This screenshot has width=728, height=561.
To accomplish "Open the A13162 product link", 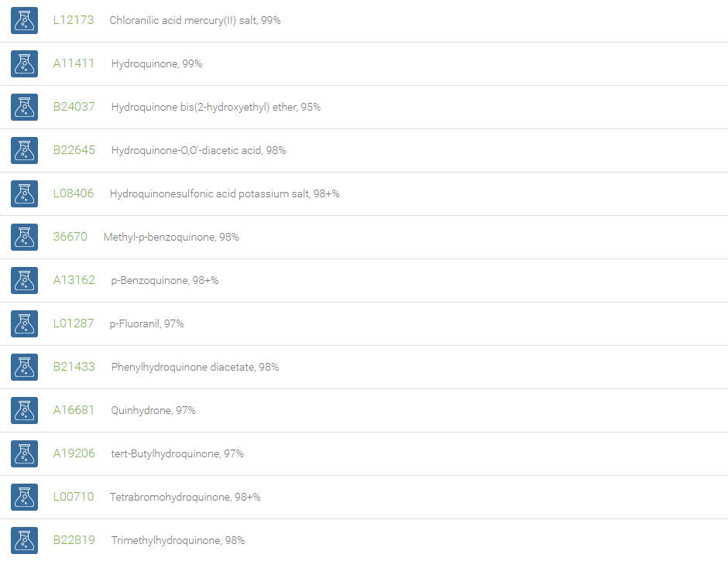I will point(74,280).
